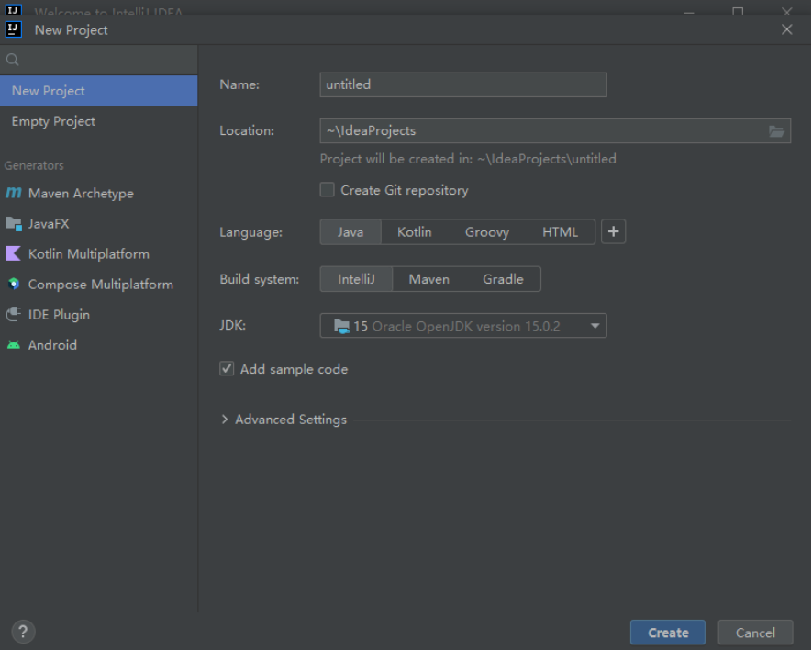The image size is (812, 650).
Task: Click the project Name input field
Action: coord(463,84)
